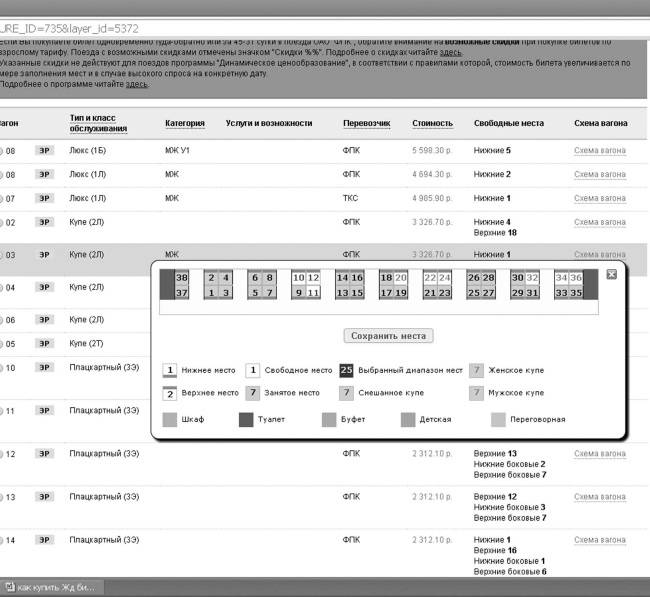Select seat 36 in the carriage scheme
Viewport: 650px width, 597px height.
pos(576,278)
